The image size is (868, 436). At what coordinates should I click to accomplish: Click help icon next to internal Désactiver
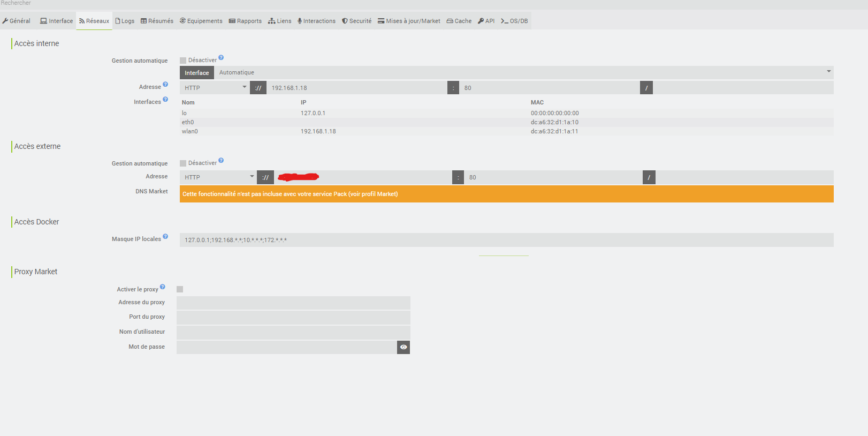[x=221, y=57]
